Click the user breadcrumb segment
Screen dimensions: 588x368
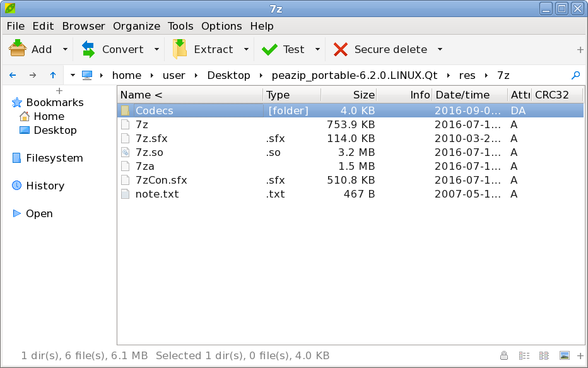click(x=174, y=75)
